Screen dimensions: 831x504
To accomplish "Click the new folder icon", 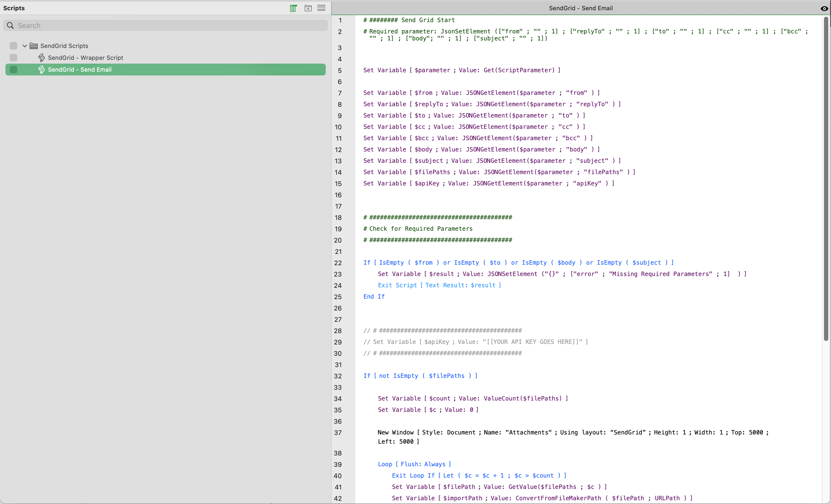I will (308, 8).
